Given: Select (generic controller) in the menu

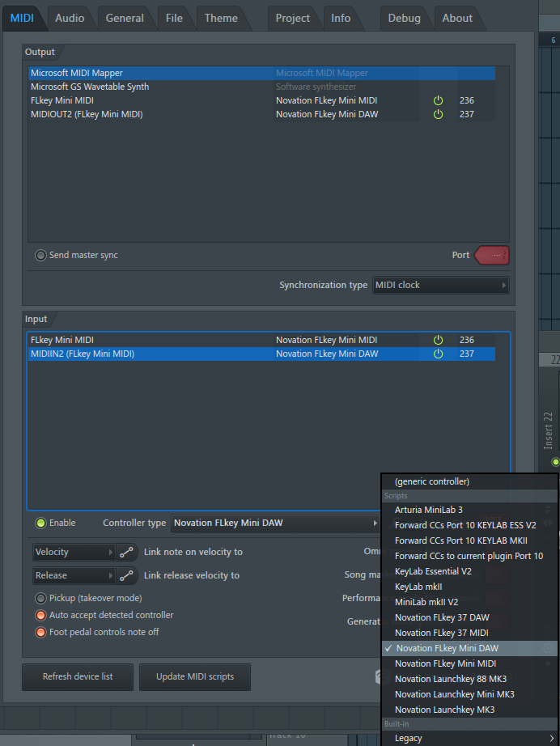Looking at the screenshot, I should click(x=469, y=481).
